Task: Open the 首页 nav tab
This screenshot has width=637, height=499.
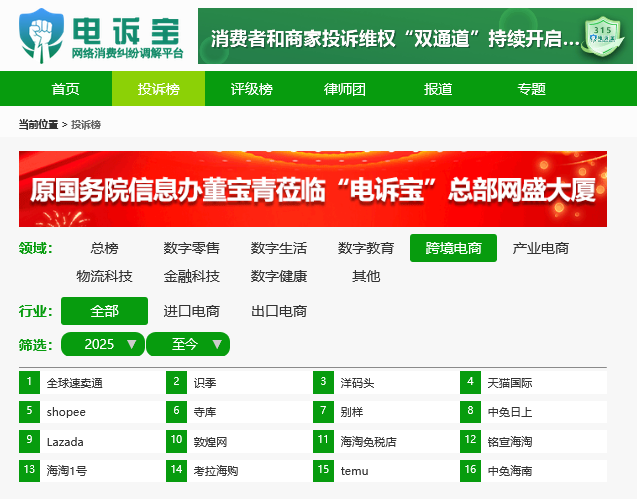Action: (x=65, y=89)
